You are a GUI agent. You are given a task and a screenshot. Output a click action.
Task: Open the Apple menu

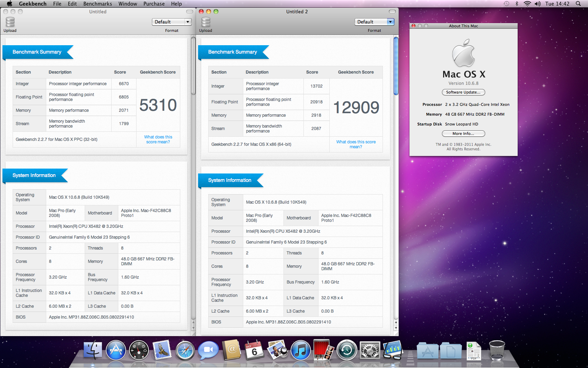(9, 4)
